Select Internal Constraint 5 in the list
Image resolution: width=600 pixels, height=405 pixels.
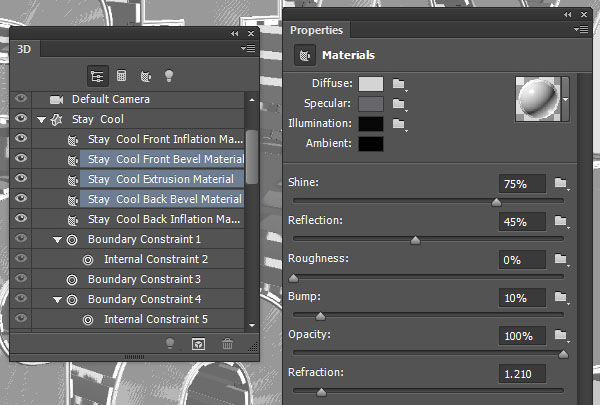coord(156,319)
